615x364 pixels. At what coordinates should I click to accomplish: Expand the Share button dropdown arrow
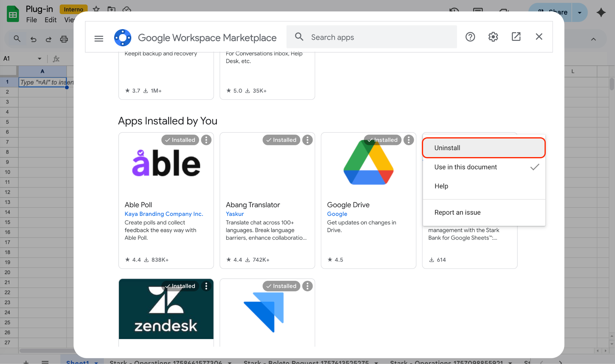point(580,12)
